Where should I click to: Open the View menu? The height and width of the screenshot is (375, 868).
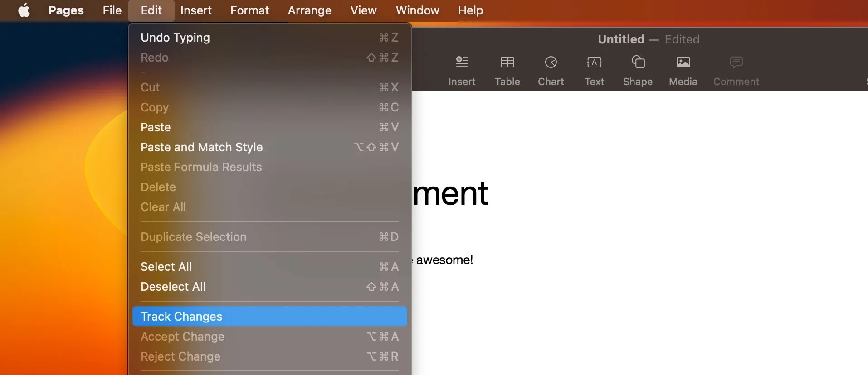click(363, 10)
